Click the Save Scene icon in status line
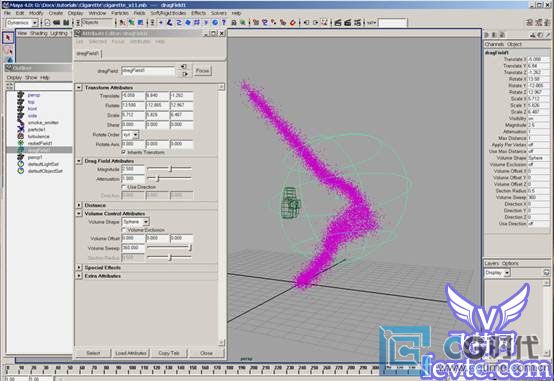Viewport: 554px width, 381px height. pos(66,23)
